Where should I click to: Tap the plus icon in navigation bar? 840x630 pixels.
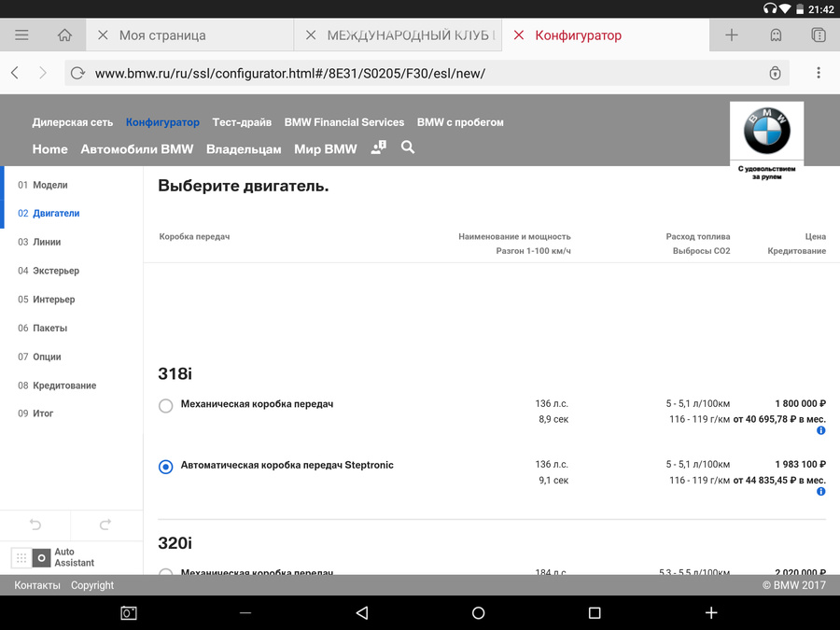(711, 613)
